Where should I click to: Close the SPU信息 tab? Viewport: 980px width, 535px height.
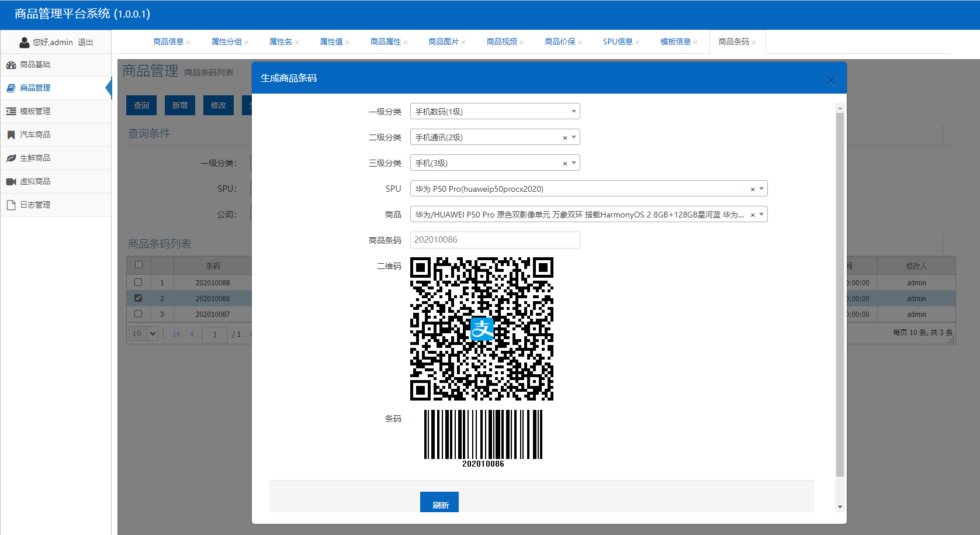(638, 43)
